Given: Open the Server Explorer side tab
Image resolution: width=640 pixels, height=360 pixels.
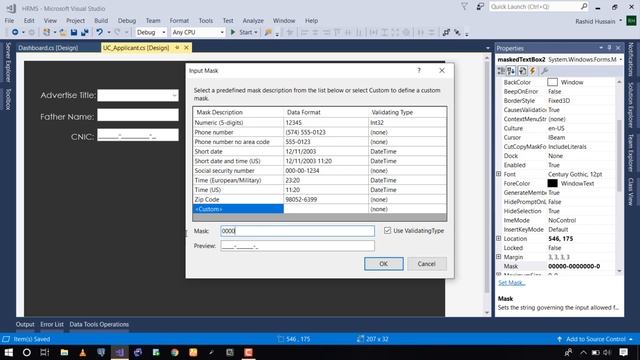Looking at the screenshot, I should [8, 62].
